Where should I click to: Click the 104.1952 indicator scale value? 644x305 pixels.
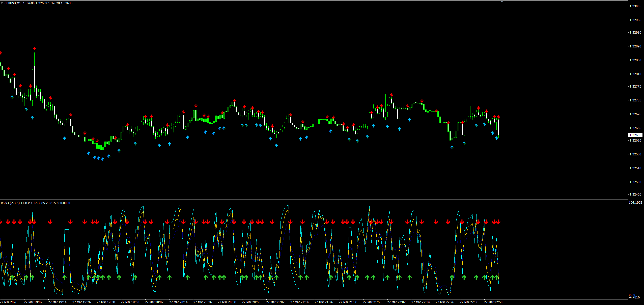point(635,202)
